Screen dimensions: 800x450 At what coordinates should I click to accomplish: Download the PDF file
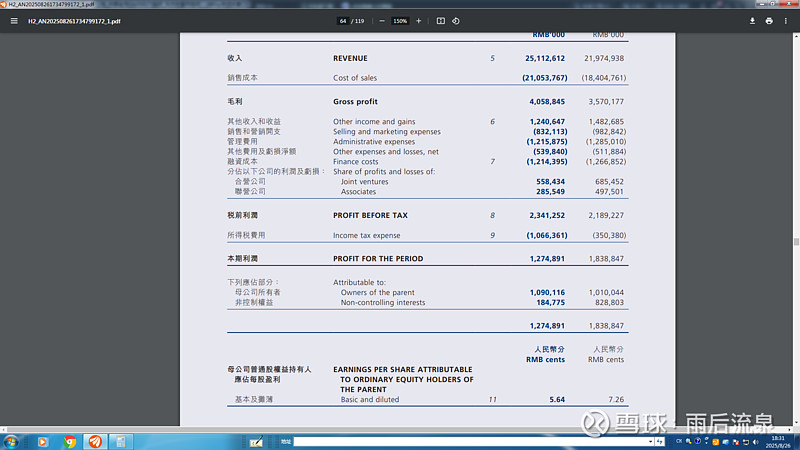coord(752,20)
